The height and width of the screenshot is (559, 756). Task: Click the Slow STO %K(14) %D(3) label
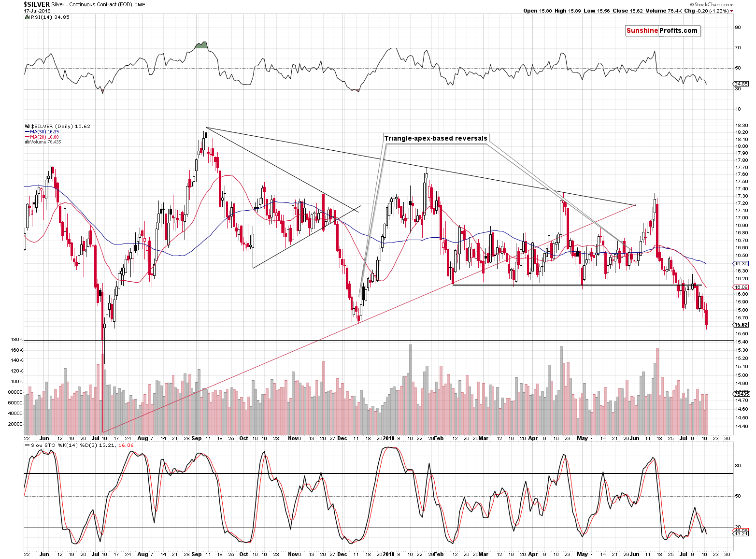(64, 445)
